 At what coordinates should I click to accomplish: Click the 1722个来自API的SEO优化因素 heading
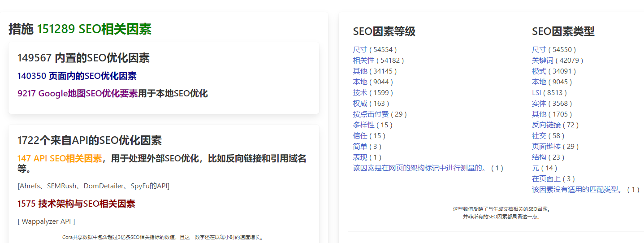[x=90, y=140]
